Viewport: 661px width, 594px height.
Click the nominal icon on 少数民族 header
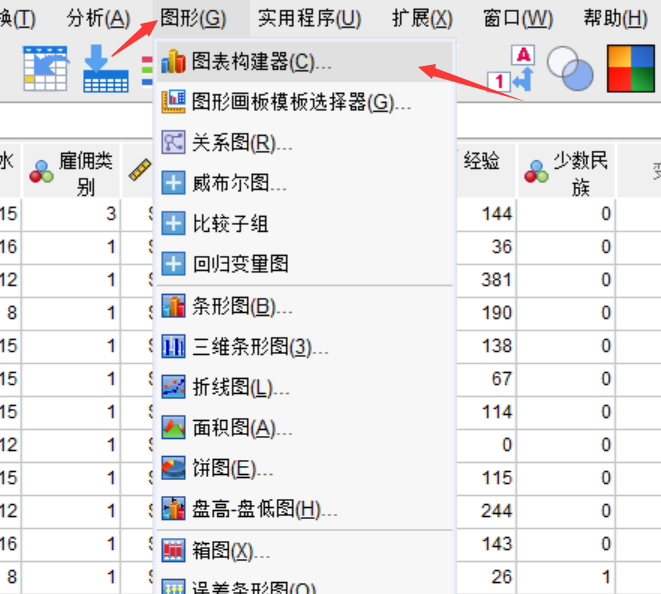pyautogui.click(x=536, y=171)
